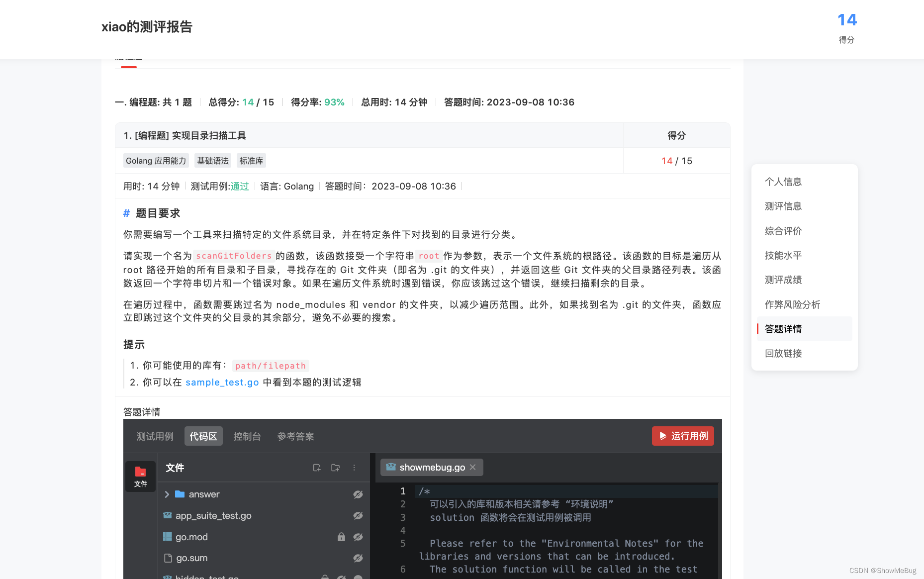Click the scanGitFolders inline code
Viewport: 924px width, 579px height.
(x=234, y=256)
